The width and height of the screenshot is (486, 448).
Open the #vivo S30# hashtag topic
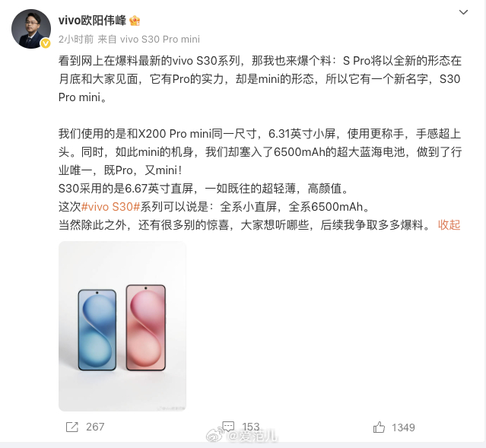[x=110, y=207]
